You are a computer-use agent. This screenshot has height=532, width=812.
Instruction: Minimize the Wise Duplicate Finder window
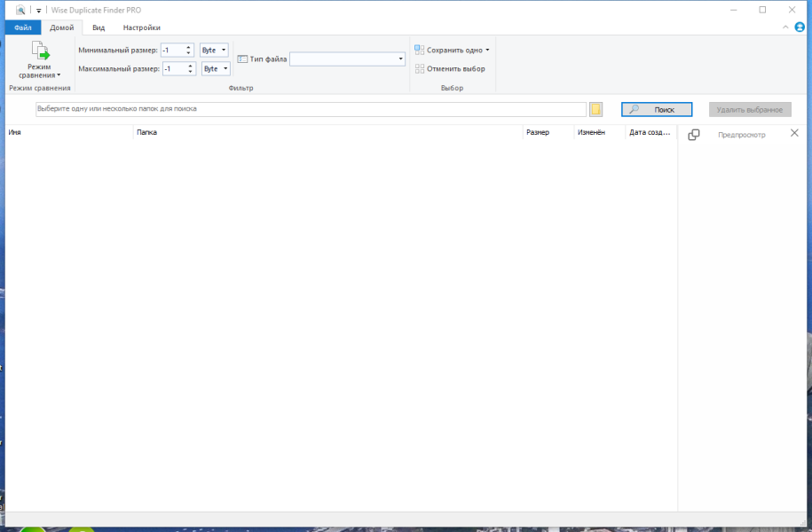pyautogui.click(x=733, y=10)
